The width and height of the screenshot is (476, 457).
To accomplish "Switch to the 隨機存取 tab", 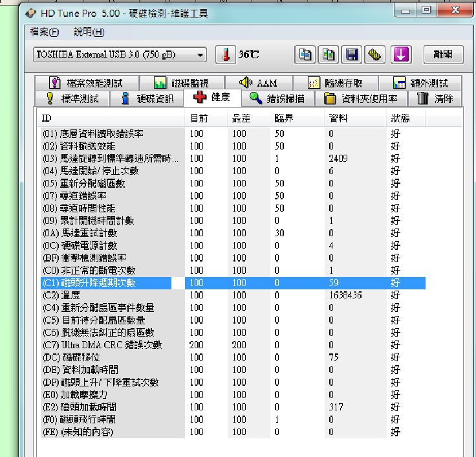I will tap(336, 83).
